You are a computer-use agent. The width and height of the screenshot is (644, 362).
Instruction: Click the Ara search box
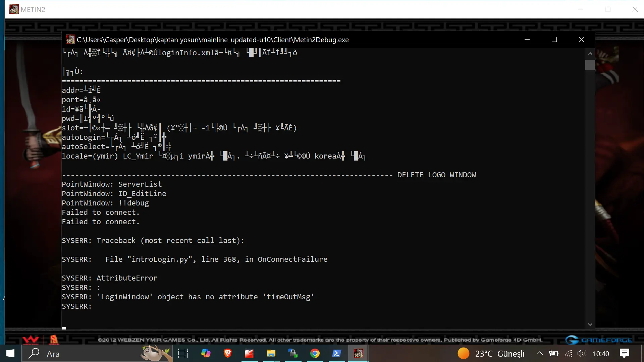pos(97,354)
